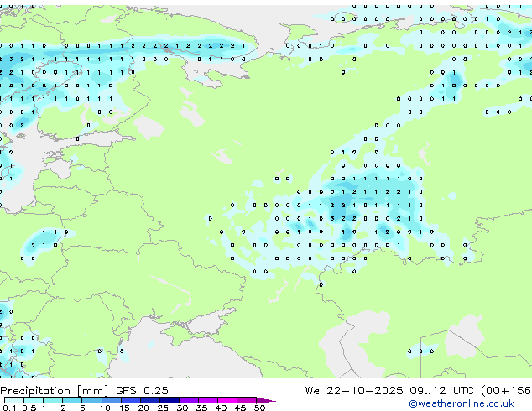Click the legend's pointed over-50 arrow tip
The image size is (532, 411).
266,400
